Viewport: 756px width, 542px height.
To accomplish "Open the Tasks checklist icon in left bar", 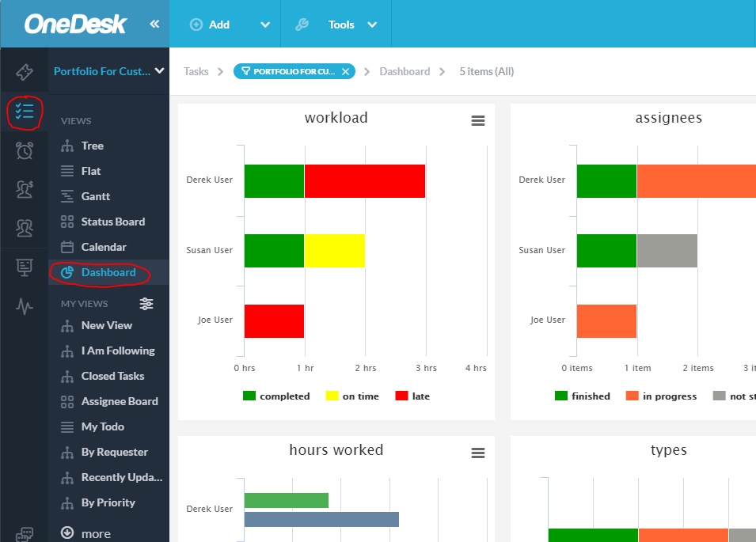I will [24, 112].
